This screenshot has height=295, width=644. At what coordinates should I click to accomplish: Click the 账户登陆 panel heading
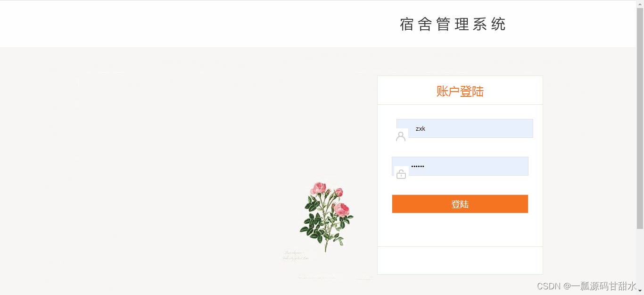pos(460,91)
